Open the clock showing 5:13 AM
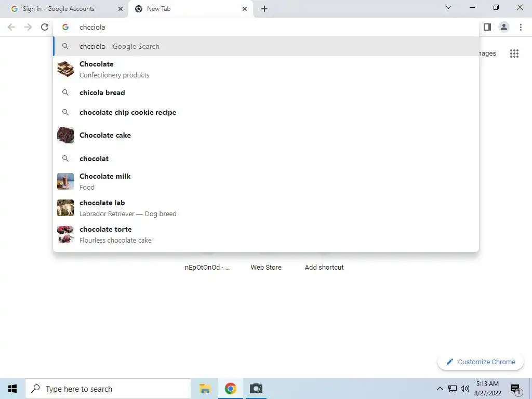 [x=487, y=389]
